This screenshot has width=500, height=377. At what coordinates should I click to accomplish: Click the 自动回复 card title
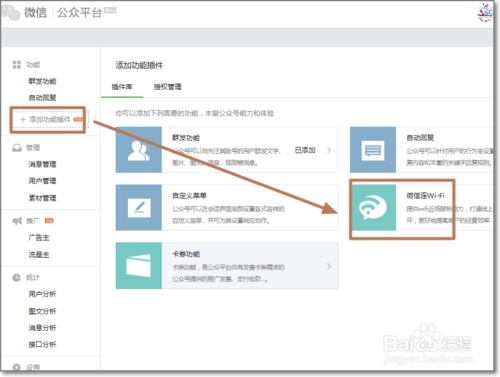pos(420,138)
